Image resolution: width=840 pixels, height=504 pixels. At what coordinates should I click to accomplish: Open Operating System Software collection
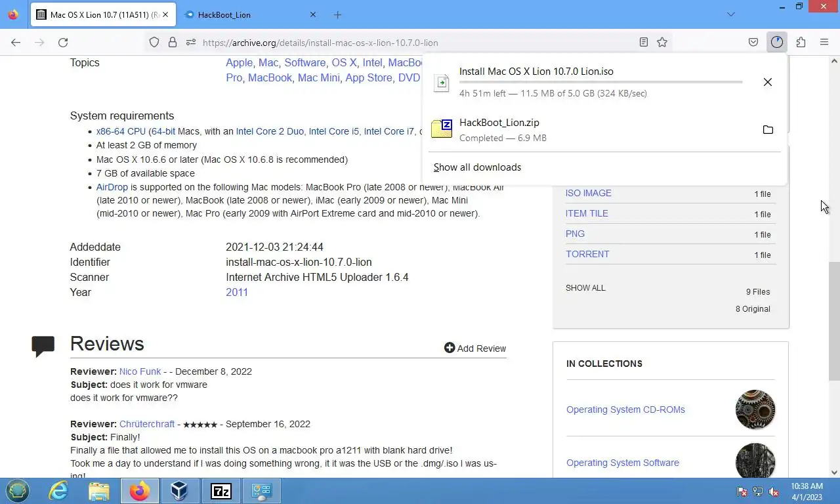click(623, 463)
